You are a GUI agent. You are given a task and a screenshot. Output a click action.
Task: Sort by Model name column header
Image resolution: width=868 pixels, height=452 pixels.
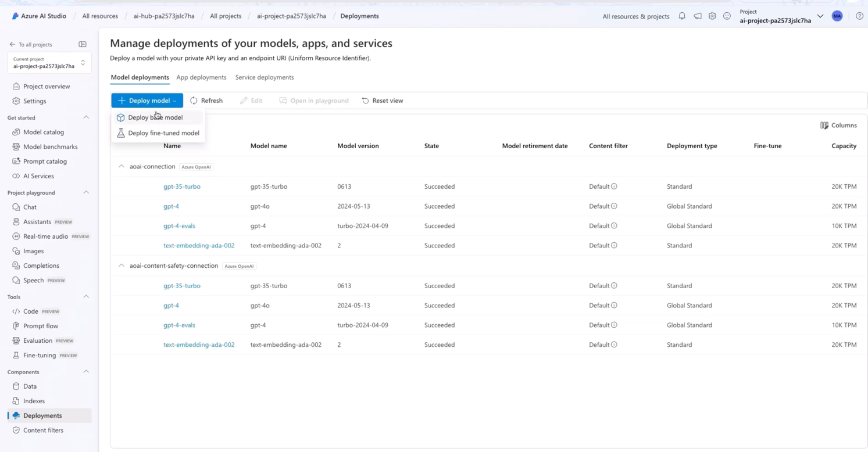pos(269,146)
